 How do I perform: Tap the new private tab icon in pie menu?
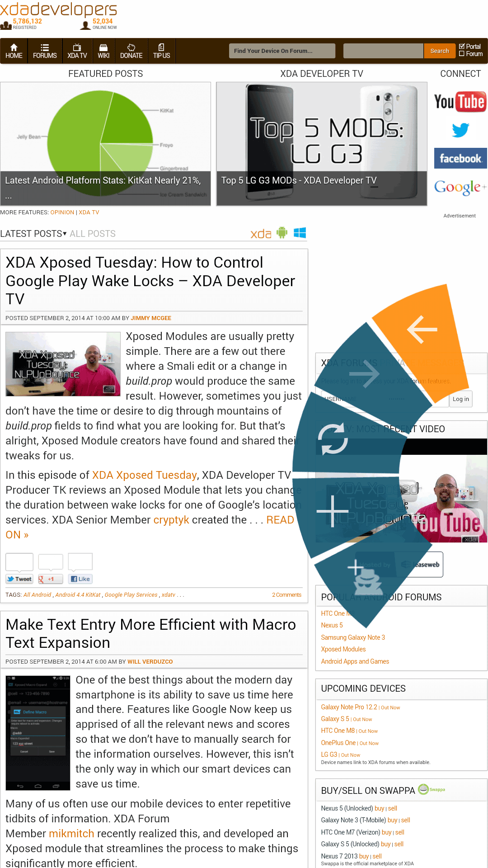click(x=366, y=577)
